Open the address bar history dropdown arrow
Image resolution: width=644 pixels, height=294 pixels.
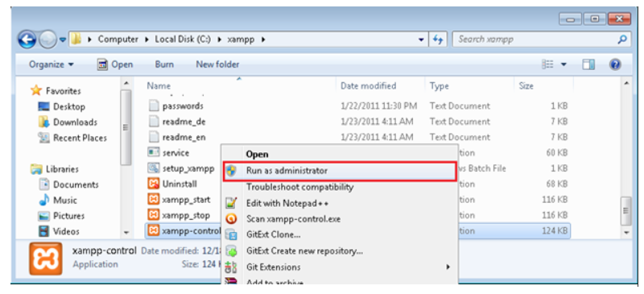point(420,40)
